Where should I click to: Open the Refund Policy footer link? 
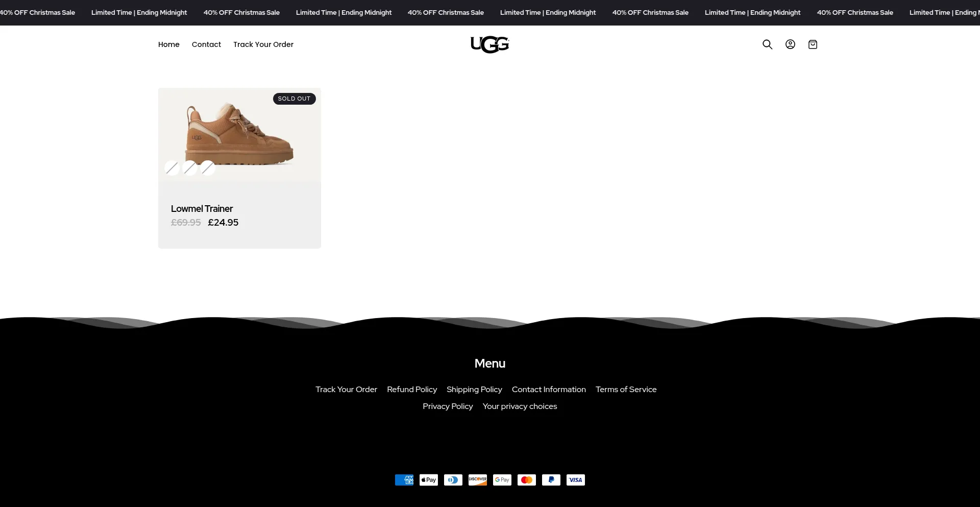pos(412,390)
